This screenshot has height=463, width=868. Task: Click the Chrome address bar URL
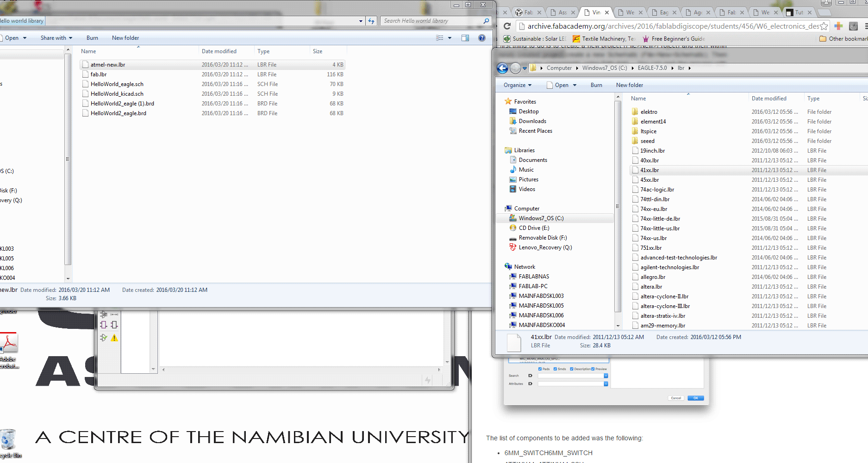(x=673, y=26)
